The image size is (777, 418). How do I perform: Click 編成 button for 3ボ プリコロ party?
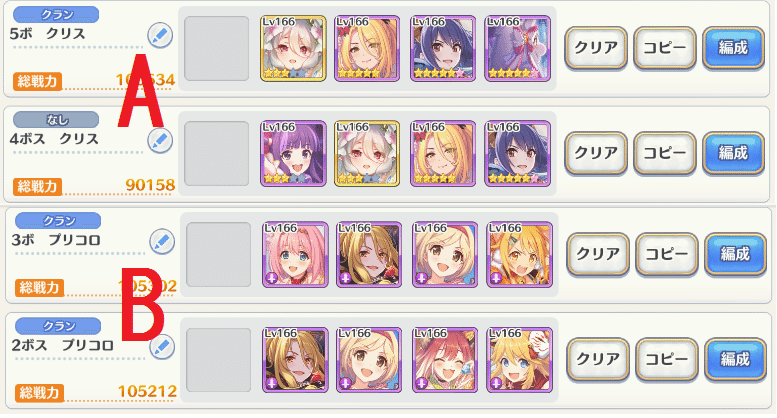735,254
